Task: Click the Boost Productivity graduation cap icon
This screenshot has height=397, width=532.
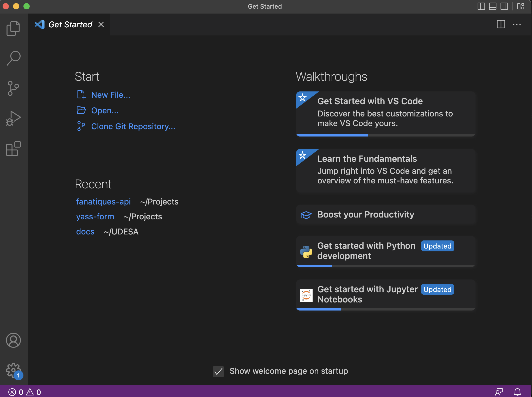Action: click(x=306, y=215)
